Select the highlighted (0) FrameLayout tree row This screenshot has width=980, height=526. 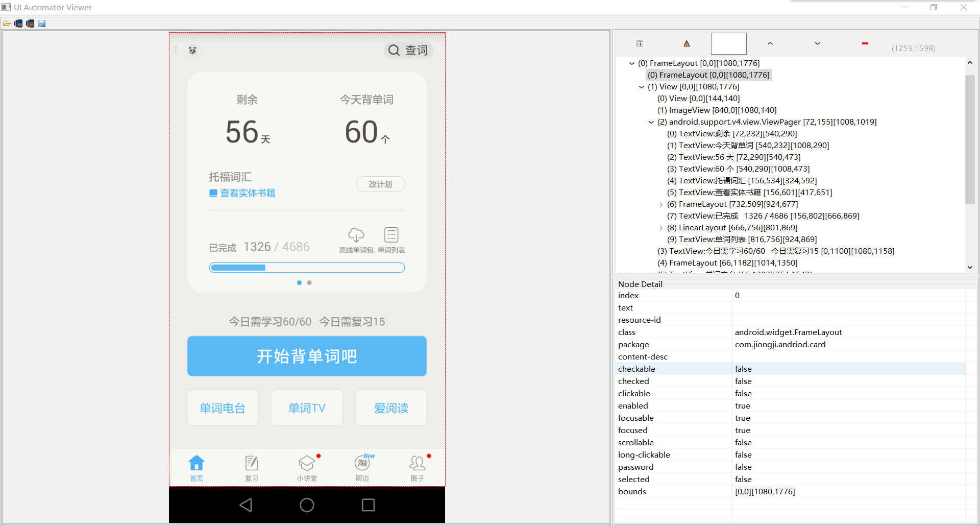[708, 75]
